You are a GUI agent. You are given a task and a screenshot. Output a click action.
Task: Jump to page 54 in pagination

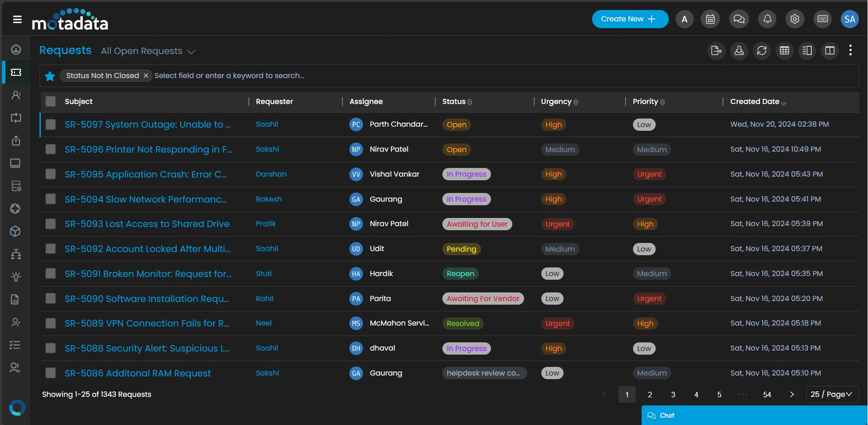pyautogui.click(x=767, y=395)
